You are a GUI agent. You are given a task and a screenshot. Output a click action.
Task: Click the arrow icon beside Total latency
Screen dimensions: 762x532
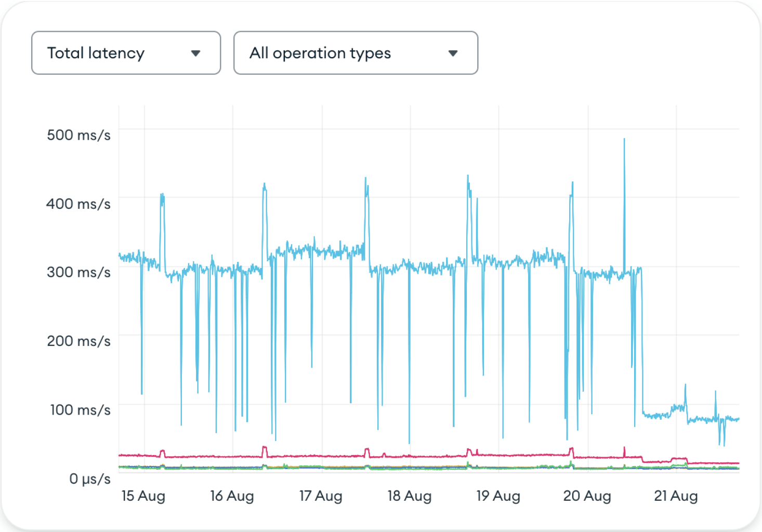(x=195, y=53)
